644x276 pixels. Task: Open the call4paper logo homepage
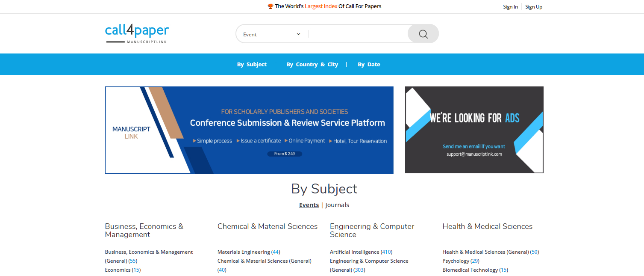click(137, 34)
